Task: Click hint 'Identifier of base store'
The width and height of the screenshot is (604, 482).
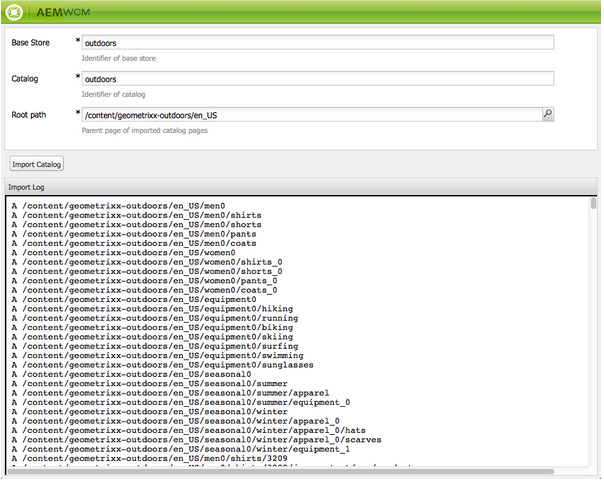Action: (x=119, y=59)
